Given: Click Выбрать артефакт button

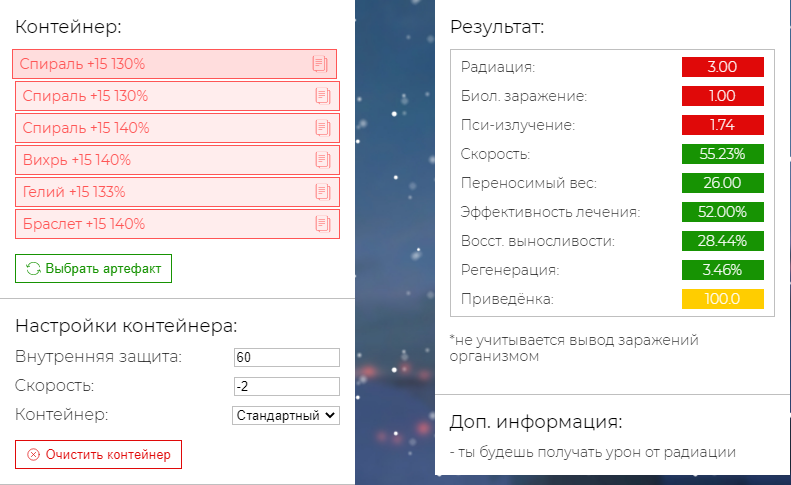Looking at the screenshot, I should (93, 268).
